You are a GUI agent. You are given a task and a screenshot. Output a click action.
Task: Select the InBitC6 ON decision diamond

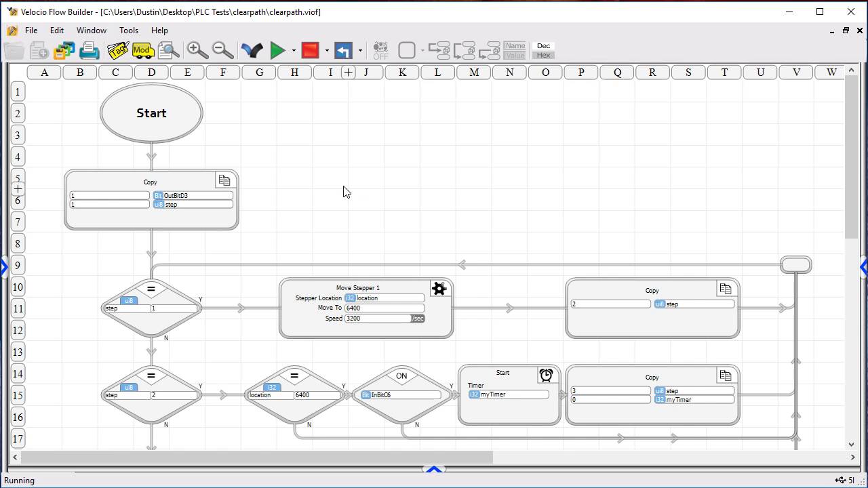[401, 394]
